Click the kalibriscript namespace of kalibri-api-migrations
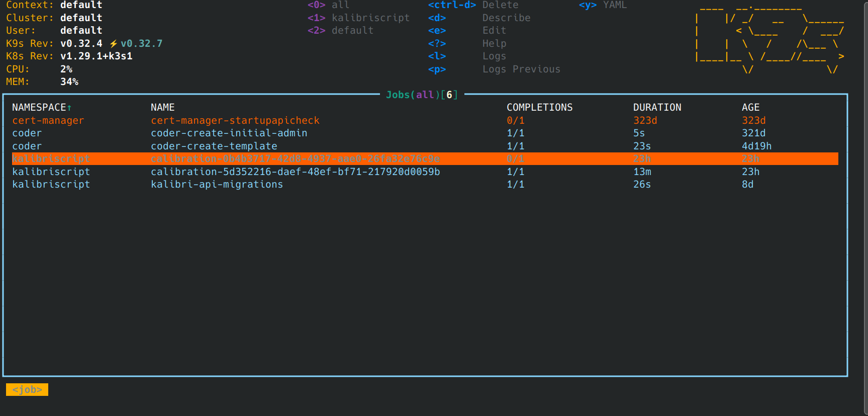 coord(51,185)
